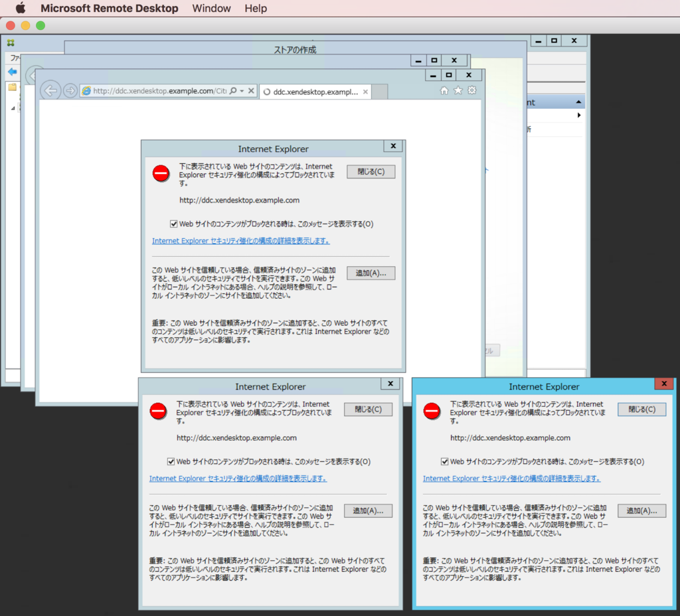
Task: Maximize the Internet Explorer browser window
Action: click(449, 75)
